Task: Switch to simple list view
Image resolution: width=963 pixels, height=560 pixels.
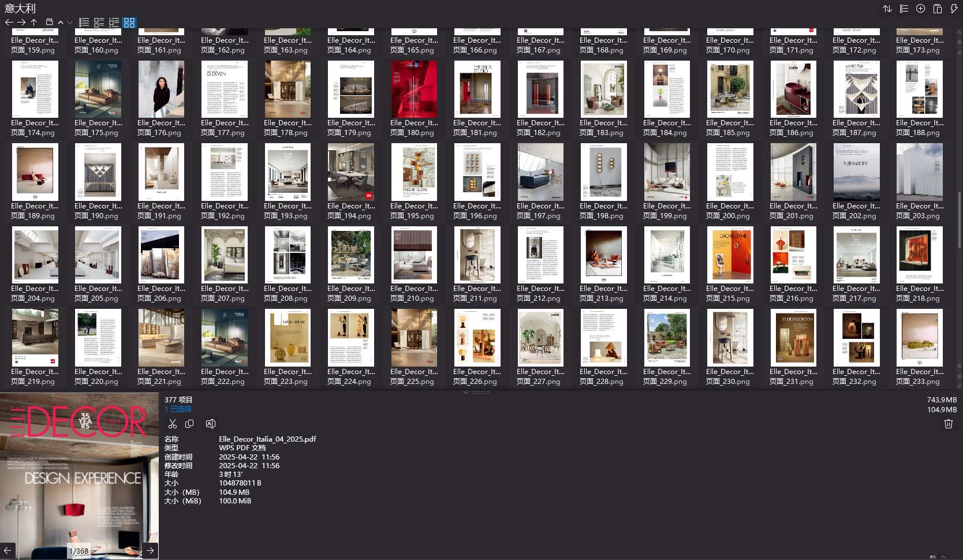Action: point(84,23)
